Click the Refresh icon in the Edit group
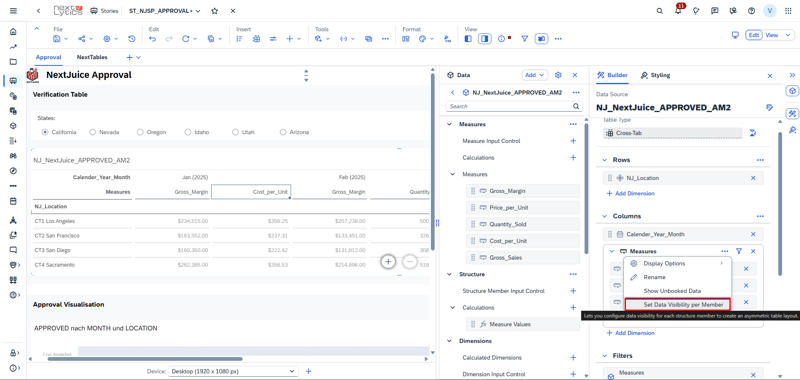Image resolution: width=800 pixels, height=380 pixels. click(x=186, y=39)
